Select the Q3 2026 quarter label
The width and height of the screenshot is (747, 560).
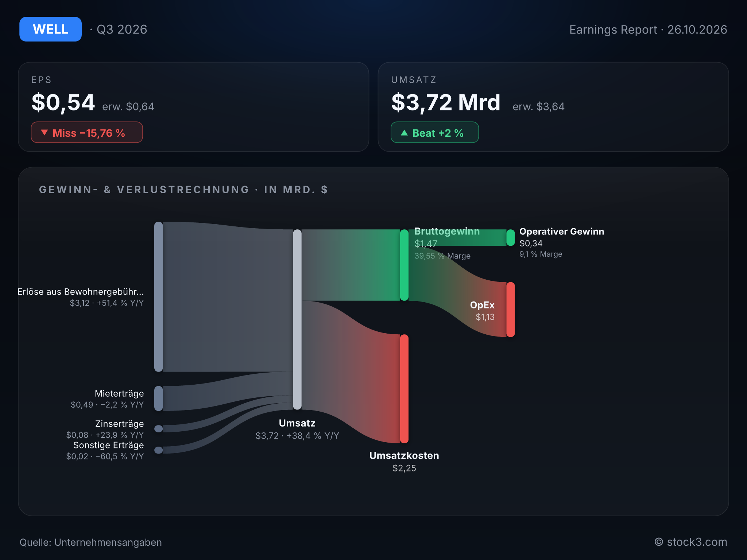pyautogui.click(x=122, y=30)
